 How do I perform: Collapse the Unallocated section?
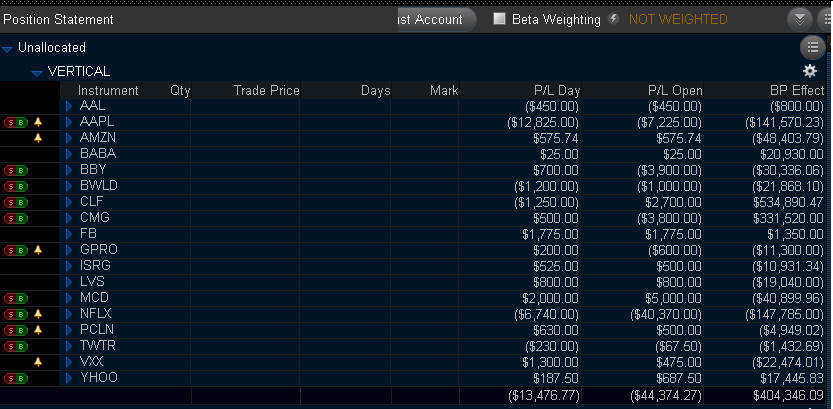pyautogui.click(x=8, y=48)
